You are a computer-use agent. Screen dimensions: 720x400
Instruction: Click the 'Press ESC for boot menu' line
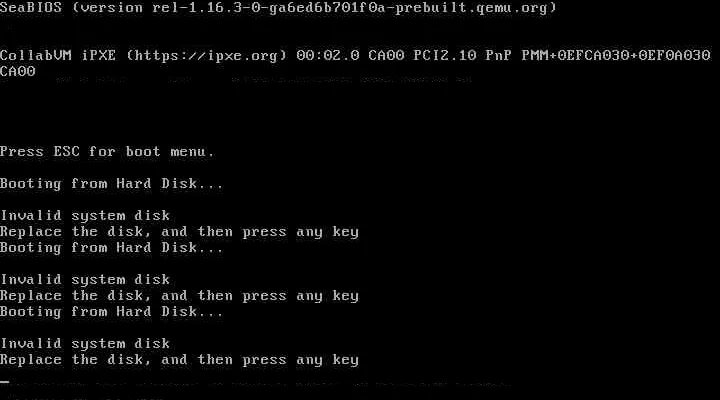(107, 152)
